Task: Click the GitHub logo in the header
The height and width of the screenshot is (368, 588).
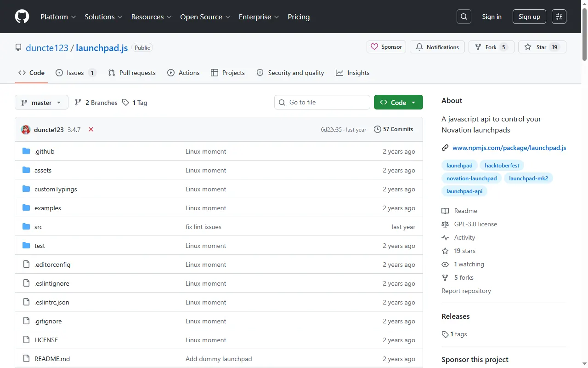Action: (22, 17)
